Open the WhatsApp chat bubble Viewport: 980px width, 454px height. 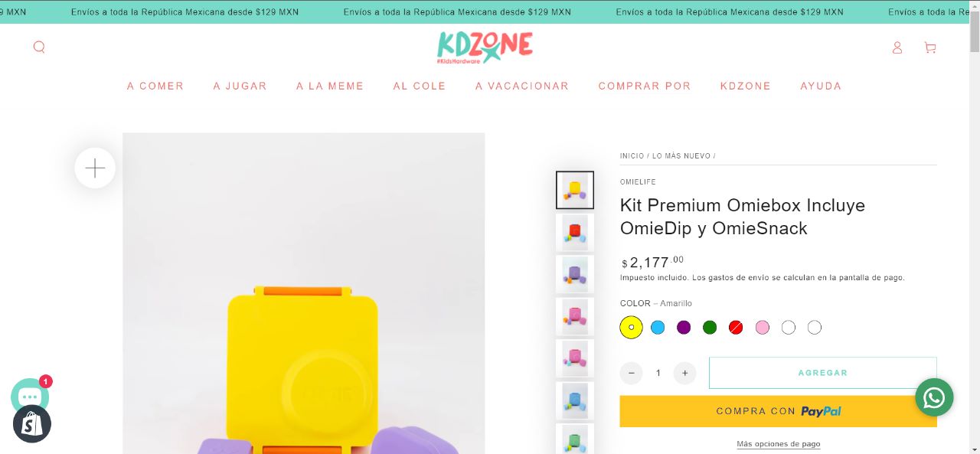934,397
